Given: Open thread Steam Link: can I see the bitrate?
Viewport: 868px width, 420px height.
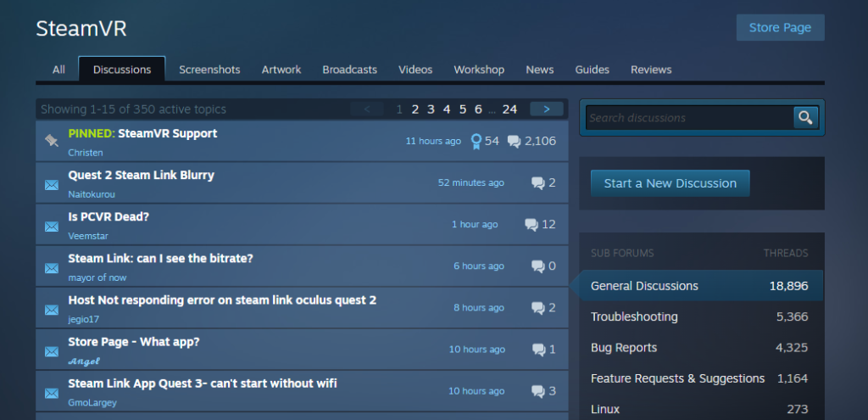Looking at the screenshot, I should point(160,258).
